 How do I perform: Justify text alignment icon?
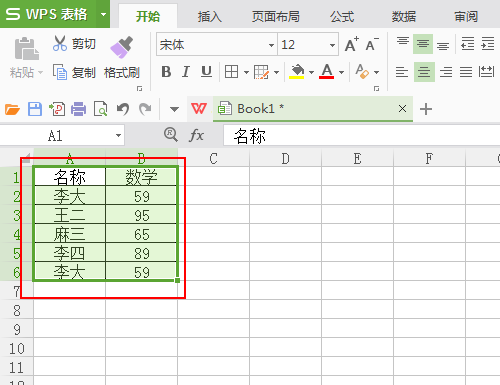[466, 72]
